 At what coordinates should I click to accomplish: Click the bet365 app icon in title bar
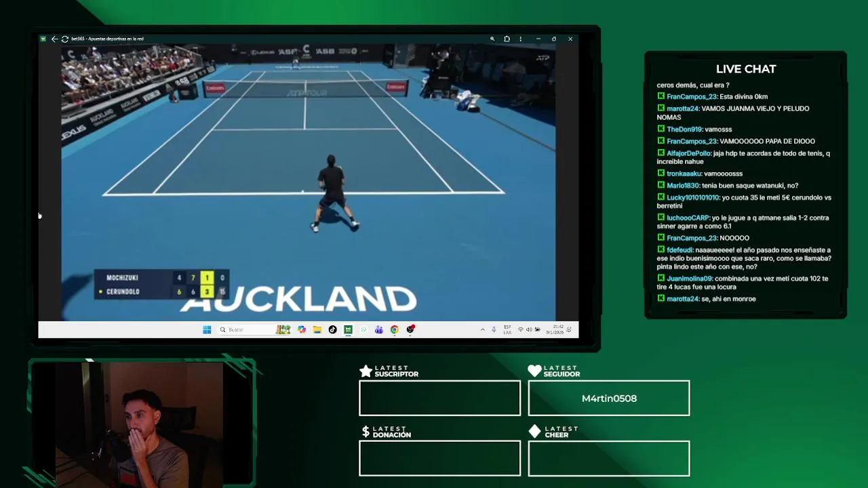(43, 39)
